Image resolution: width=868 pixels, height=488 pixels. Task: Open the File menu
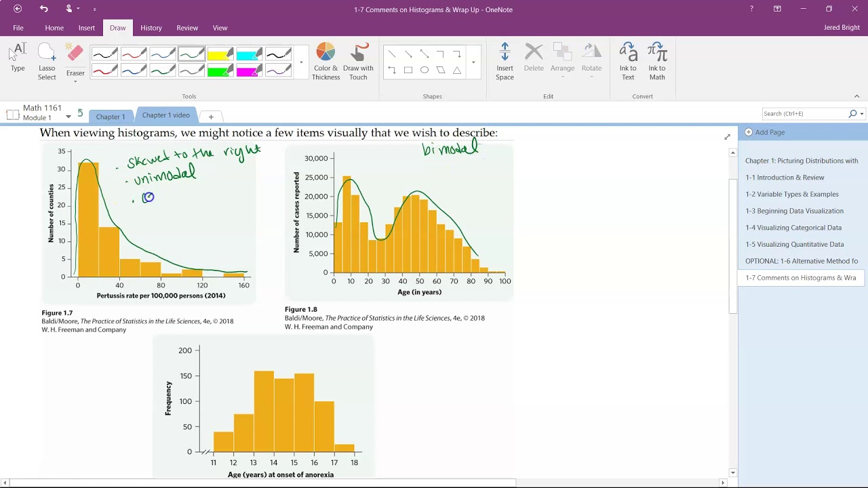coord(18,28)
